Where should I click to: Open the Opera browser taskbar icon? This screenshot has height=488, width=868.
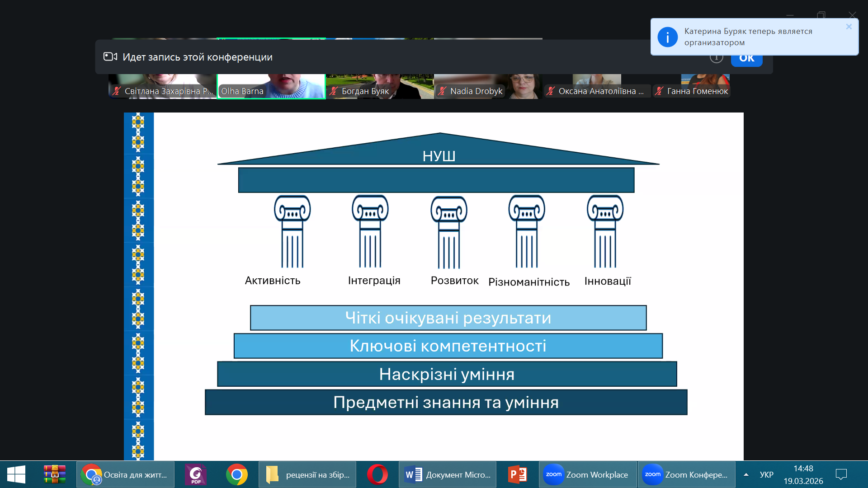click(377, 474)
